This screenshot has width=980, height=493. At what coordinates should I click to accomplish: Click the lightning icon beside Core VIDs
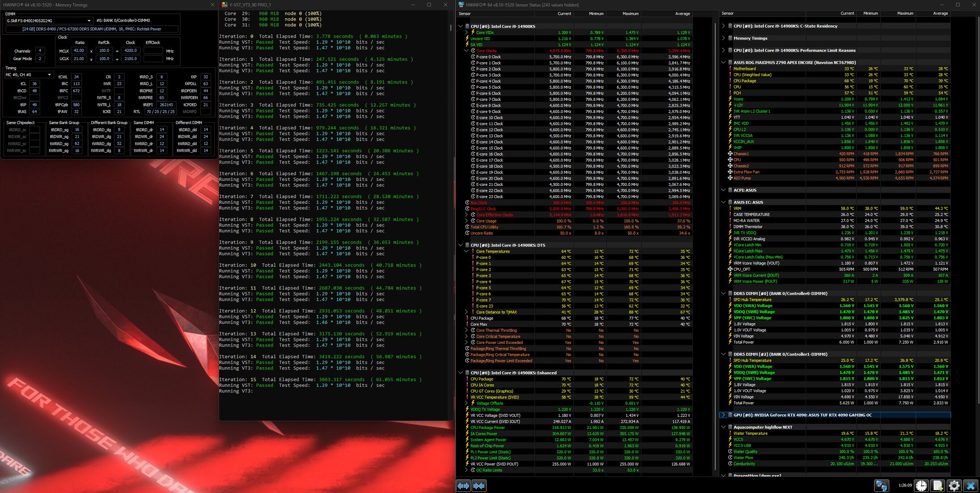point(473,32)
